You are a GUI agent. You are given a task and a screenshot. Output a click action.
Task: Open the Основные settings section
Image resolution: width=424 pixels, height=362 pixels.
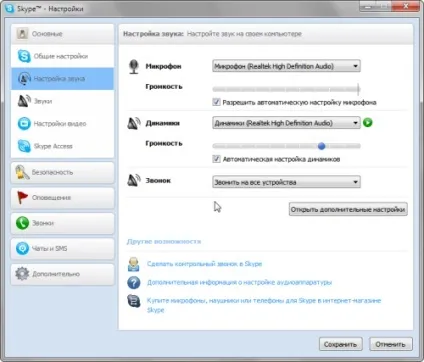pyautogui.click(x=62, y=34)
